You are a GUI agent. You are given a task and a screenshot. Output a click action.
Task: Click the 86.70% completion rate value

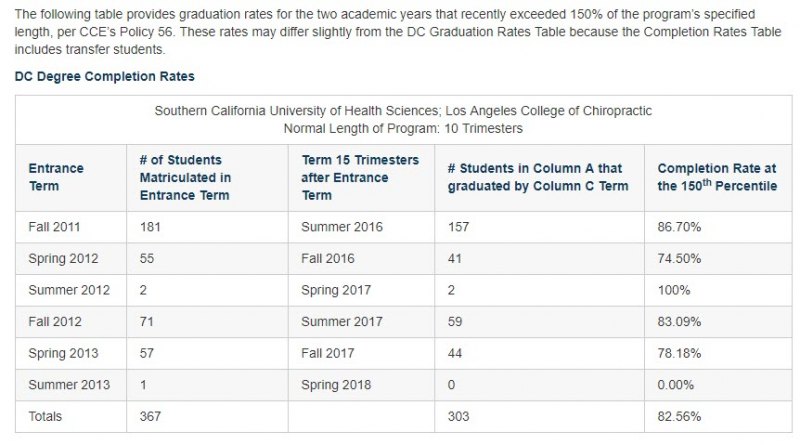click(679, 227)
